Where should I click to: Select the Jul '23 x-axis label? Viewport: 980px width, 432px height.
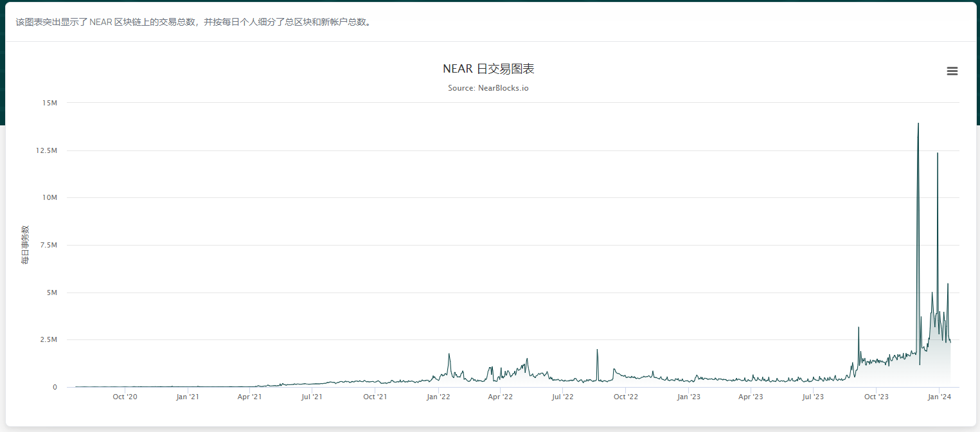pos(813,397)
